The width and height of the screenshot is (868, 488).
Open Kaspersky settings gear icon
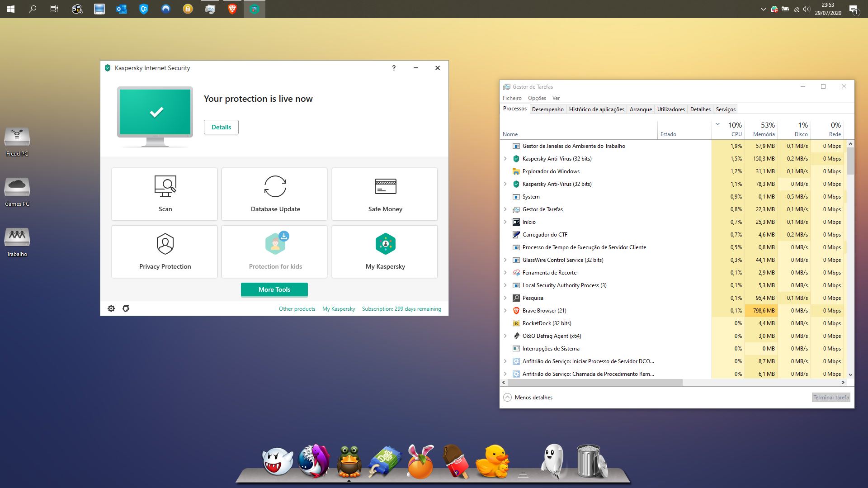(x=111, y=308)
